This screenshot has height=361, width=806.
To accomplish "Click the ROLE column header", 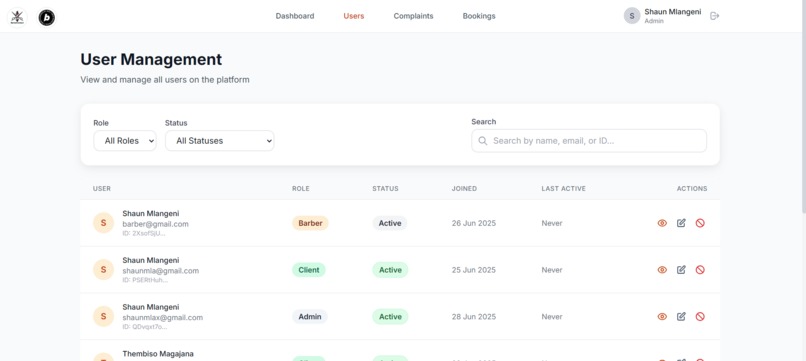I will pos(301,189).
